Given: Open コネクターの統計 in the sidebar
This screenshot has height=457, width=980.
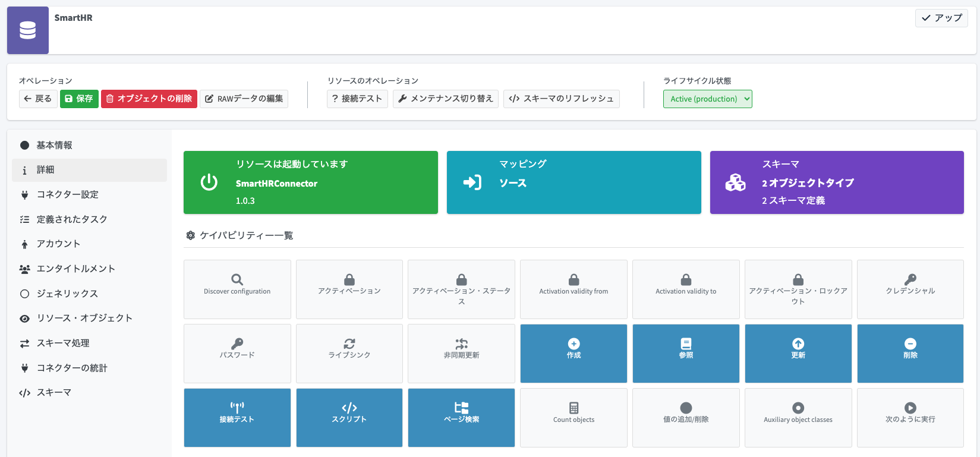Looking at the screenshot, I should click(x=89, y=368).
